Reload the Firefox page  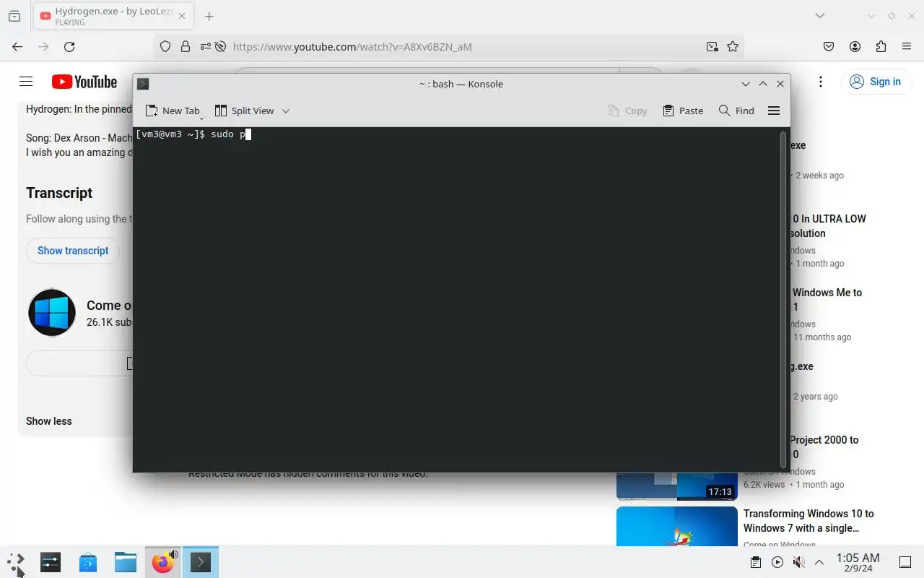pos(69,46)
